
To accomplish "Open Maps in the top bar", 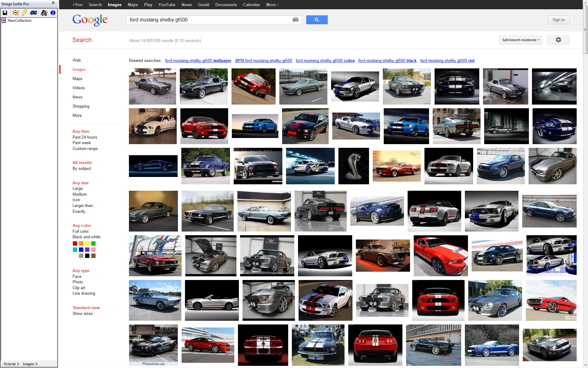I will (x=133, y=5).
